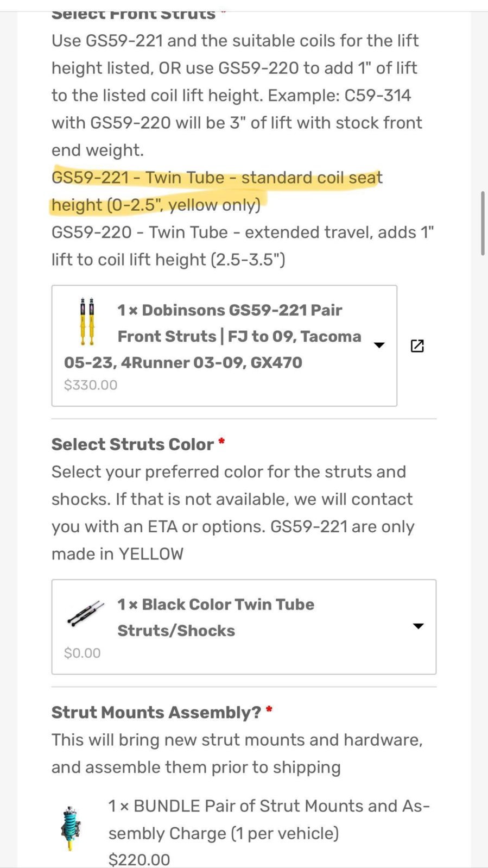Click red asterisk next to Select Struts Color
488x868 pixels.
[x=221, y=442]
